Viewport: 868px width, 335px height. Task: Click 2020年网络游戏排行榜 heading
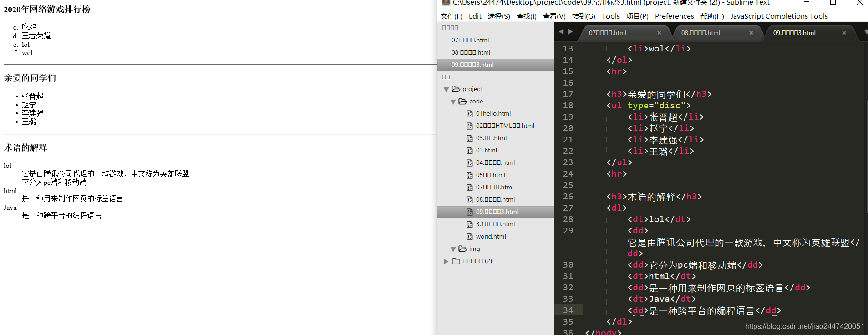(x=47, y=9)
